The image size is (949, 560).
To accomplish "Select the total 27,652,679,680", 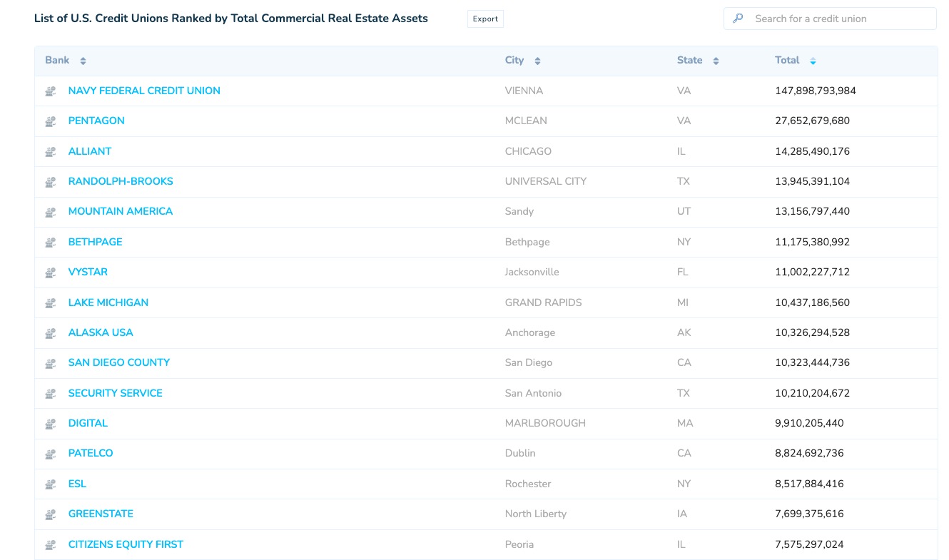I will (x=813, y=121).
